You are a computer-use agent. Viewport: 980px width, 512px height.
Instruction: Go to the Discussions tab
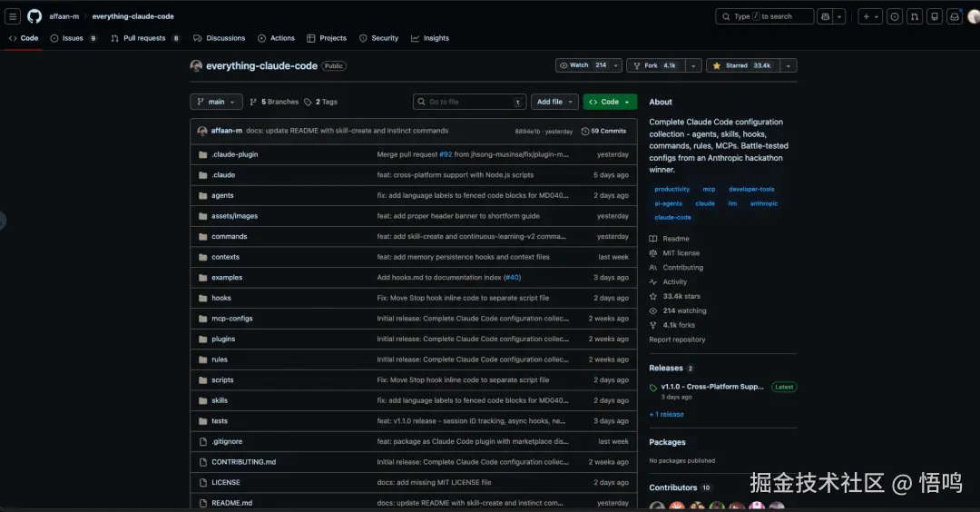click(x=220, y=38)
